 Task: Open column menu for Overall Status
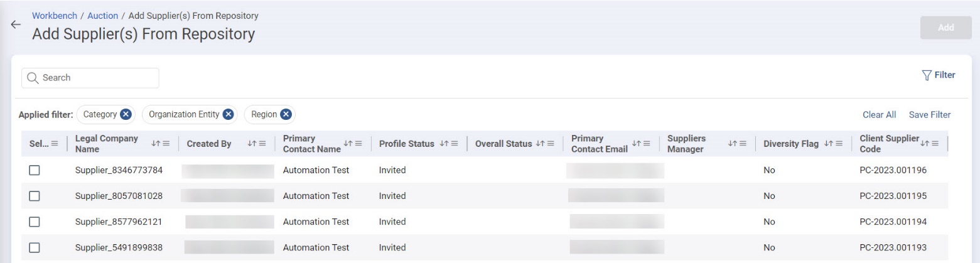(551, 144)
